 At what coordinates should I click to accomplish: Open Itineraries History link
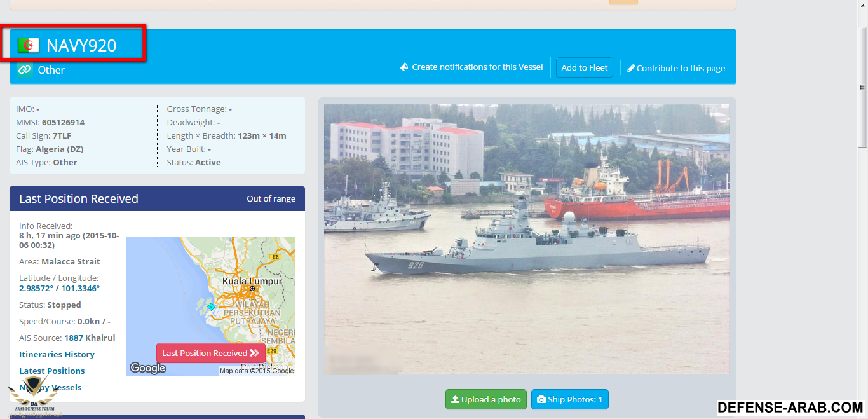click(57, 354)
